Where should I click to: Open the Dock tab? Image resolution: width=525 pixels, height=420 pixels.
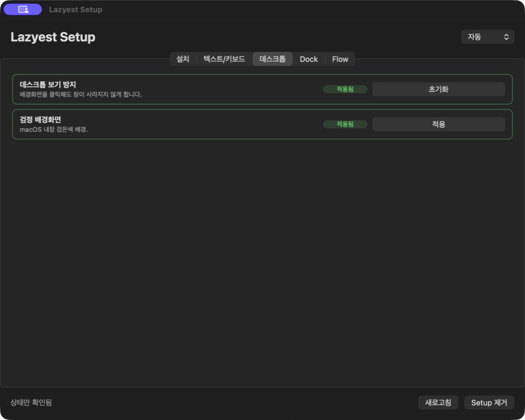[x=309, y=59]
